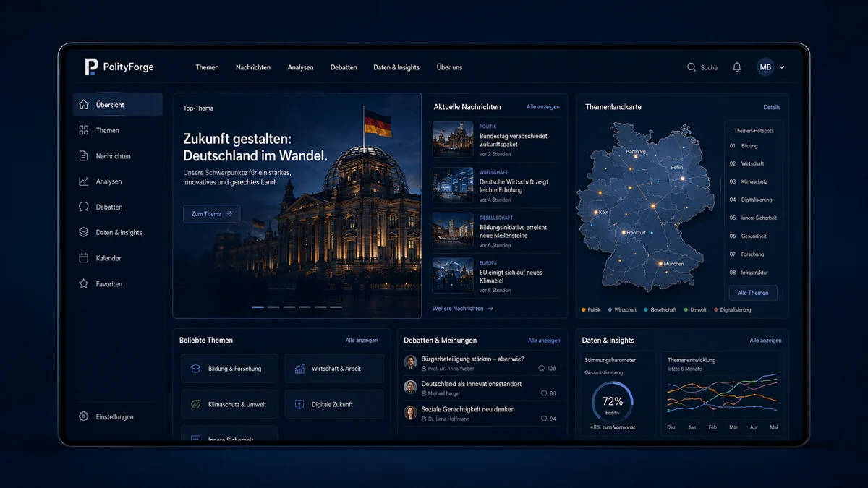Click the Alle Themen button

point(753,293)
